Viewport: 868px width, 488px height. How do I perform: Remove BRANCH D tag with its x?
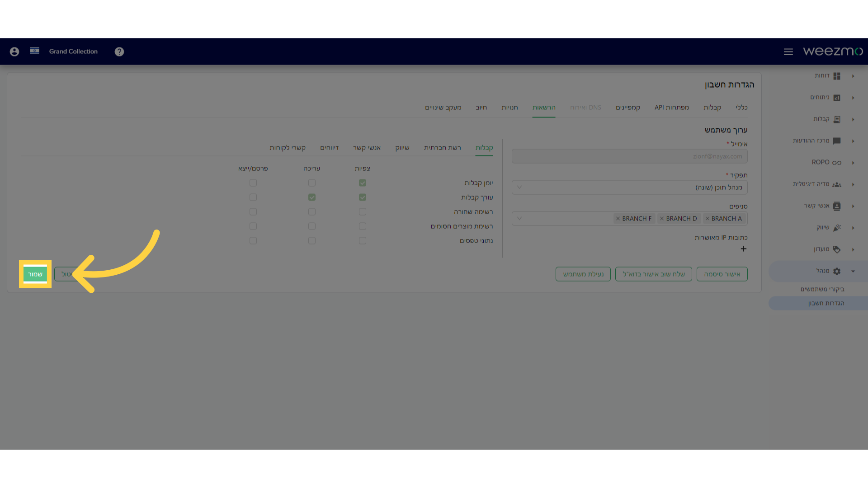[662, 219]
